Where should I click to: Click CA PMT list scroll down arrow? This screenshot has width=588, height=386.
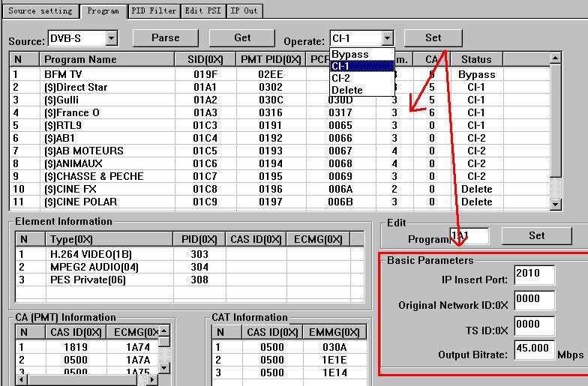164,367
